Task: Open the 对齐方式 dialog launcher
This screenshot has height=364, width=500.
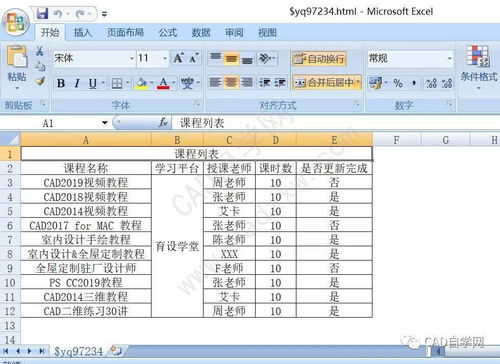Action: pyautogui.click(x=357, y=104)
